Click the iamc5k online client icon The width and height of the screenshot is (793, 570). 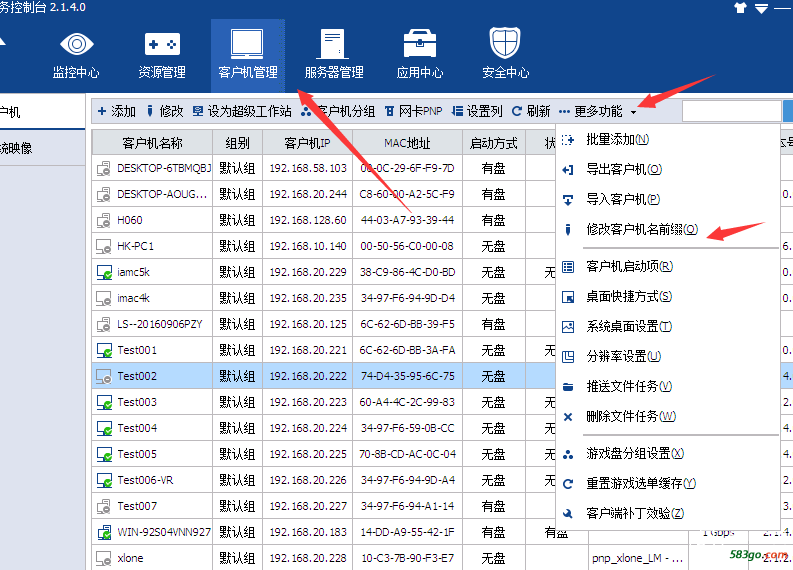[x=104, y=272]
